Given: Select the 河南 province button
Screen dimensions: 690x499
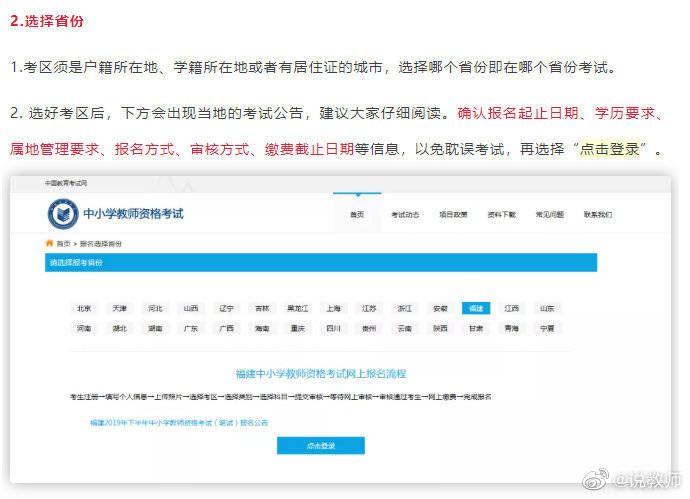Looking at the screenshot, I should [84, 328].
